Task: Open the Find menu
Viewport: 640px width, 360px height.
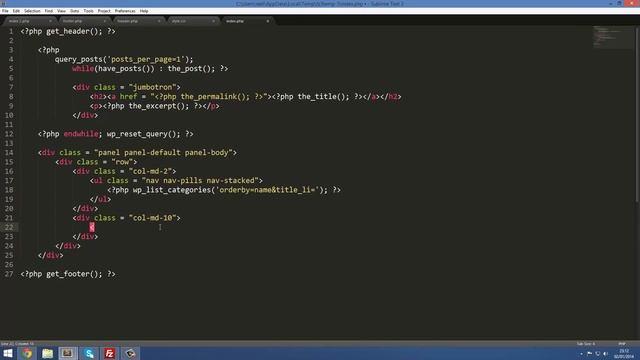Action: 49,11
